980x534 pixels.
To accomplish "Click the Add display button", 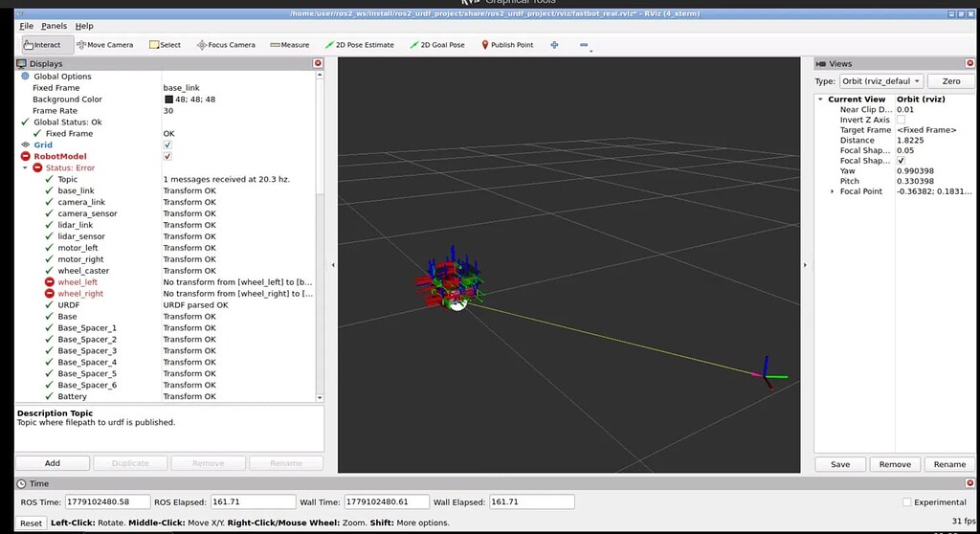I will [53, 463].
